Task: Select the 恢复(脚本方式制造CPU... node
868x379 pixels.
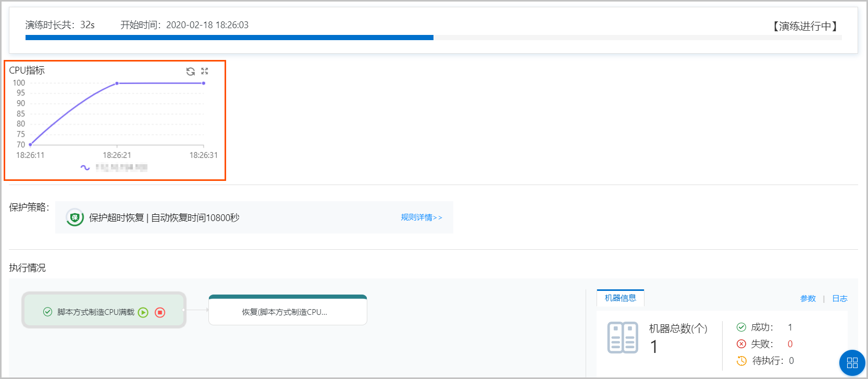Action: point(288,312)
